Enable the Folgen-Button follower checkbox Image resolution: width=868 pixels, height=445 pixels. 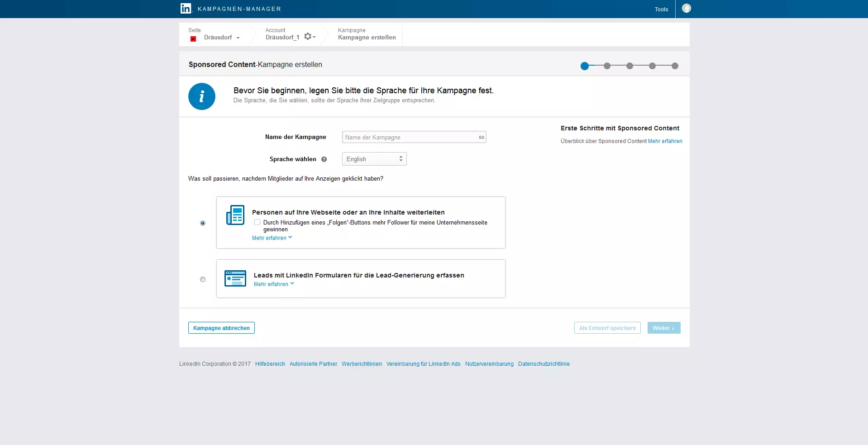point(257,222)
